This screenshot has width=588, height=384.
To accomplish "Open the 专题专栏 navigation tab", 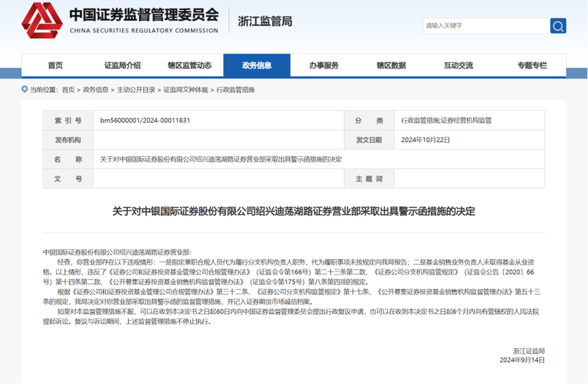I will (x=531, y=65).
